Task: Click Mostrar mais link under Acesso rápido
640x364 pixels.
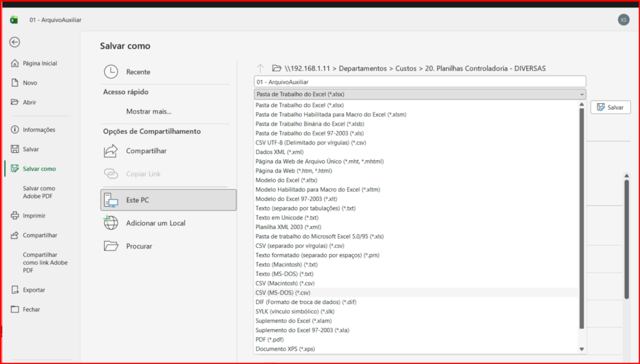Action: point(149,112)
